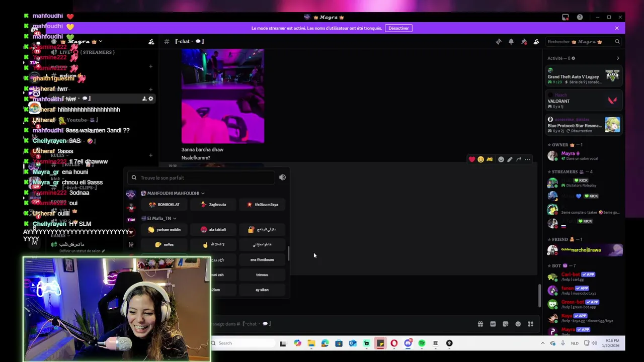
Task: Click the Trouve le son parfait search field
Action: (x=201, y=177)
